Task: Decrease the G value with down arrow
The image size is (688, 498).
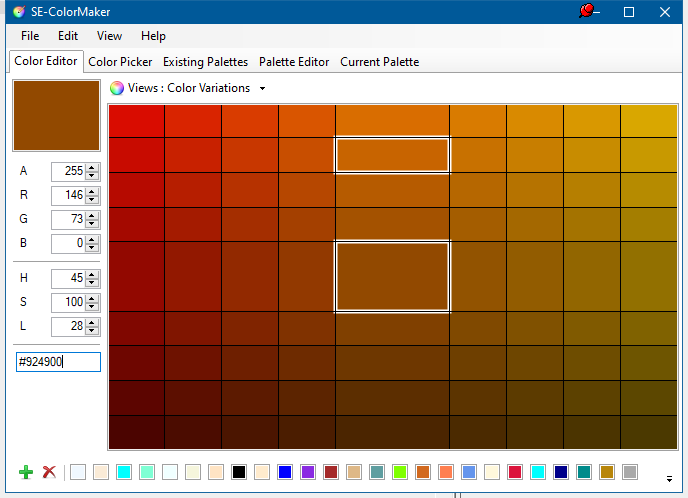Action: click(92, 223)
